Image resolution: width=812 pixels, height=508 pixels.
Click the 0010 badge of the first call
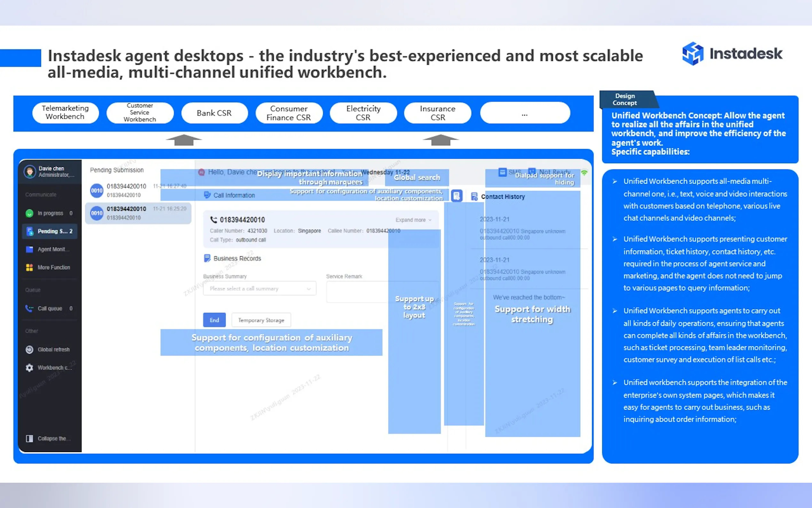[x=97, y=191]
